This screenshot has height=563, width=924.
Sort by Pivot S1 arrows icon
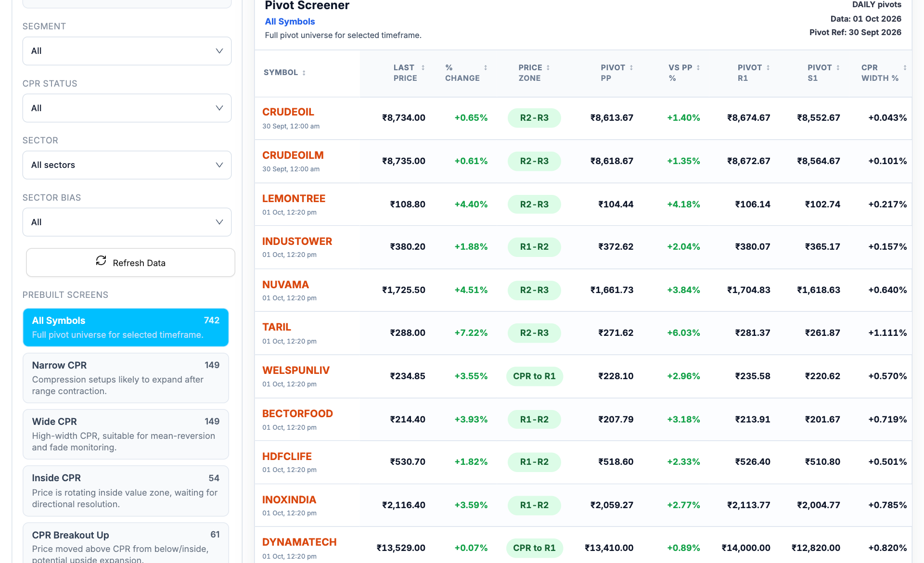[838, 68]
